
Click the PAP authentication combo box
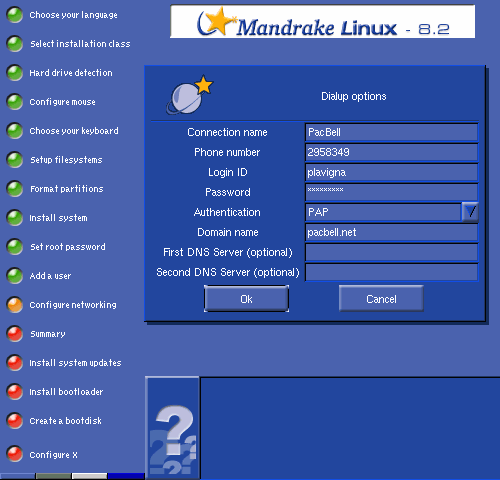pos(383,212)
